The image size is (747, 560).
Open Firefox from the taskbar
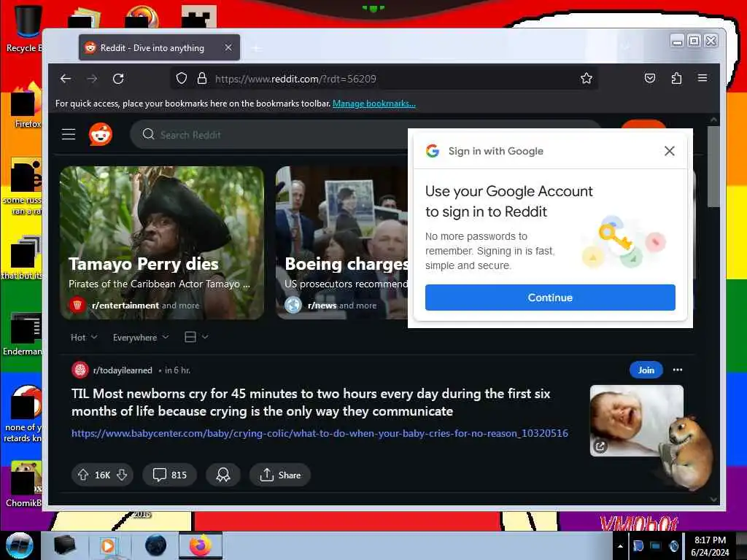201,545
